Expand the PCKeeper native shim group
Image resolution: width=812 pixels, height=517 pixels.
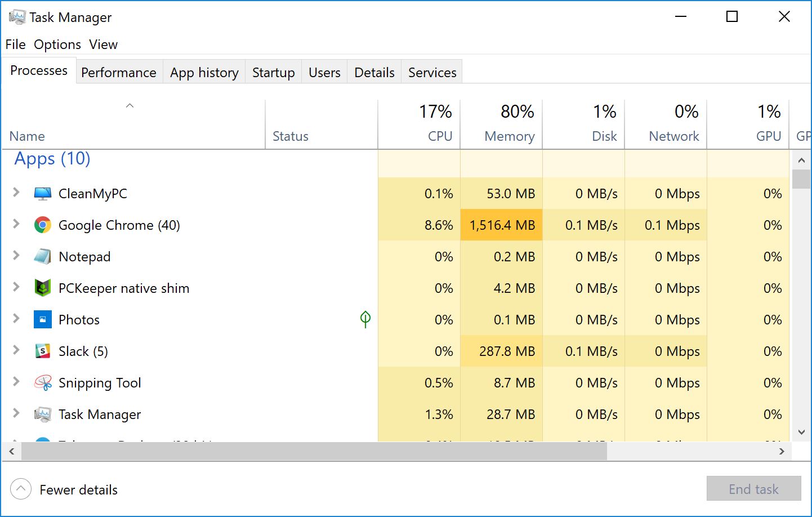click(16, 287)
